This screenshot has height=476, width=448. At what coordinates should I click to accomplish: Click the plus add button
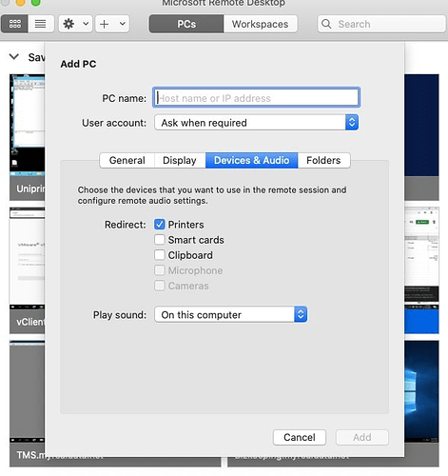tap(104, 24)
